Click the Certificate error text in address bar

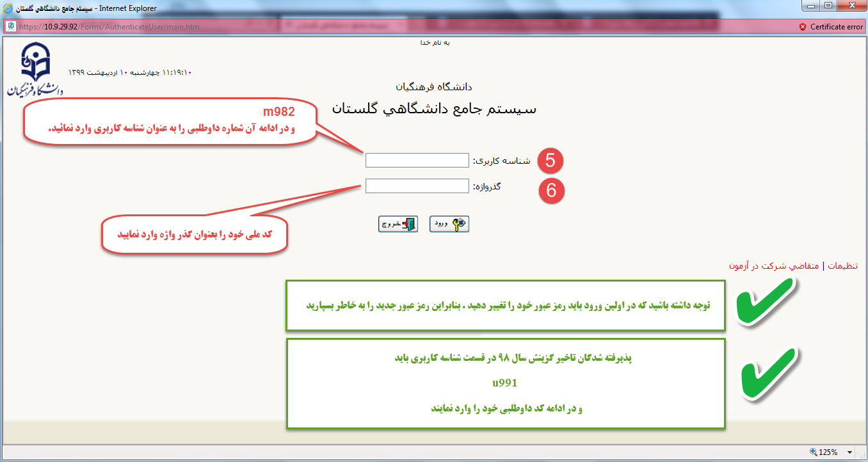[x=836, y=27]
